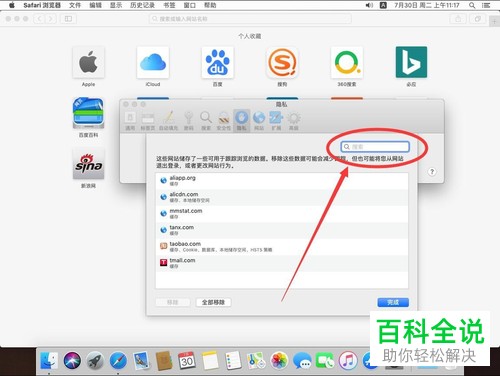Open Safari from the Dock
The width and height of the screenshot is (500, 376).
point(118,361)
